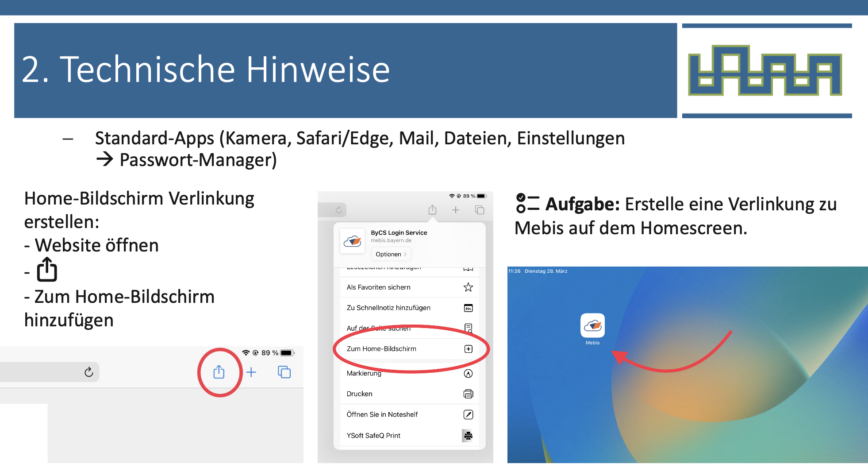Open the tab overview icon in bottom-left screenshot
Image resolution: width=868 pixels, height=464 pixels.
[x=284, y=372]
